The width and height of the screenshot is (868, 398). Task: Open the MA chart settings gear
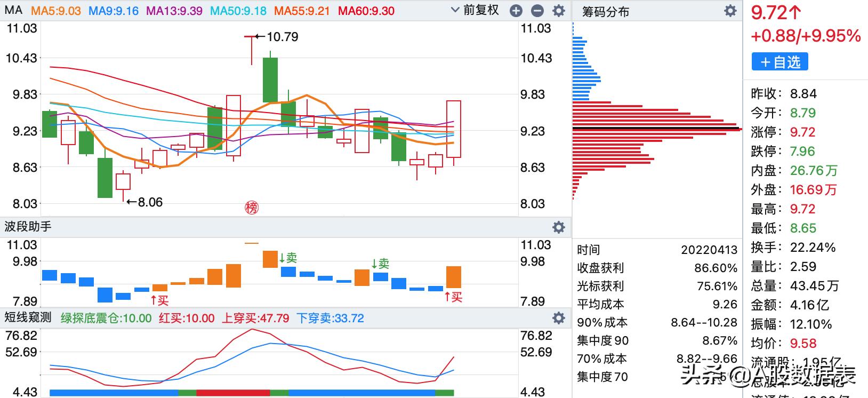pos(558,11)
